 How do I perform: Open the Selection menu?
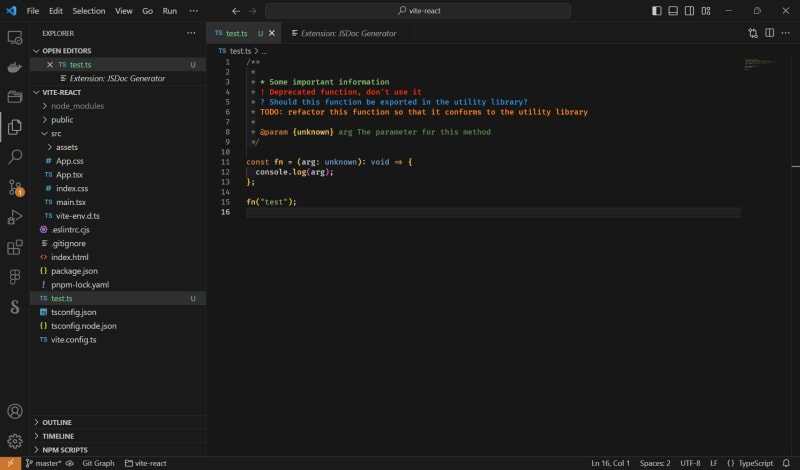(x=89, y=11)
